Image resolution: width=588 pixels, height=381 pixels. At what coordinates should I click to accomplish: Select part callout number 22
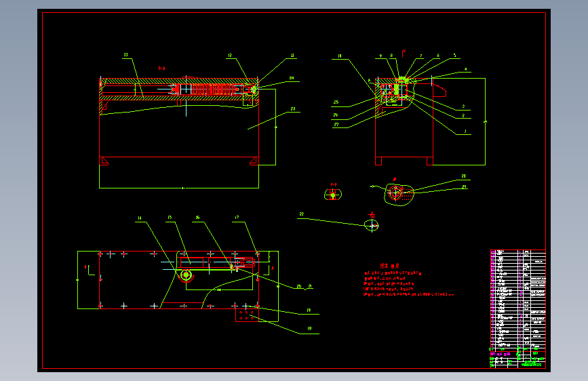[302, 214]
